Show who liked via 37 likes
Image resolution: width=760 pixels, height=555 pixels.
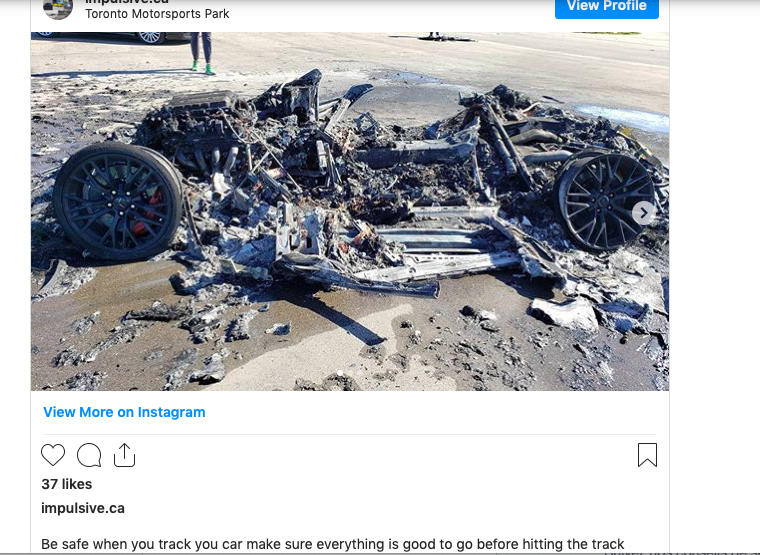pyautogui.click(x=66, y=484)
